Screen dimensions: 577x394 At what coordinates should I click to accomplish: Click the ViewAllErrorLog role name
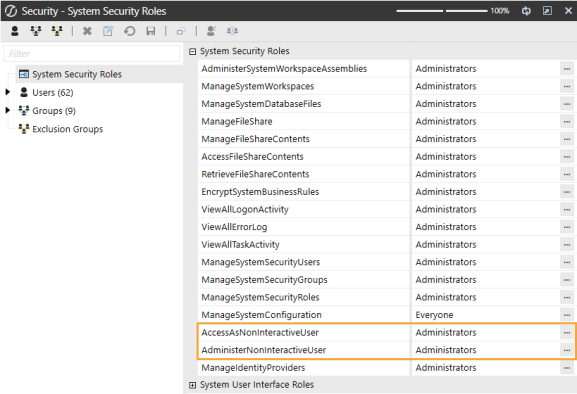point(234,227)
